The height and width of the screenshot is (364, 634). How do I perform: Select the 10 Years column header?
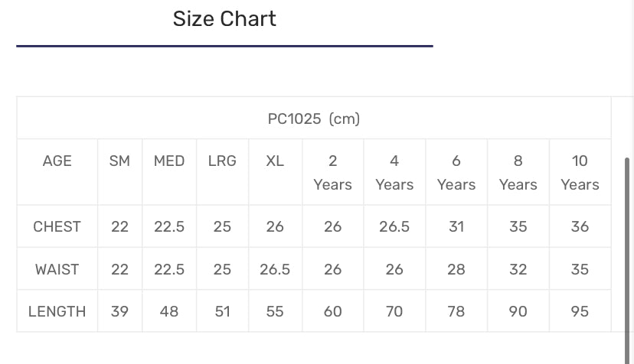tap(580, 173)
